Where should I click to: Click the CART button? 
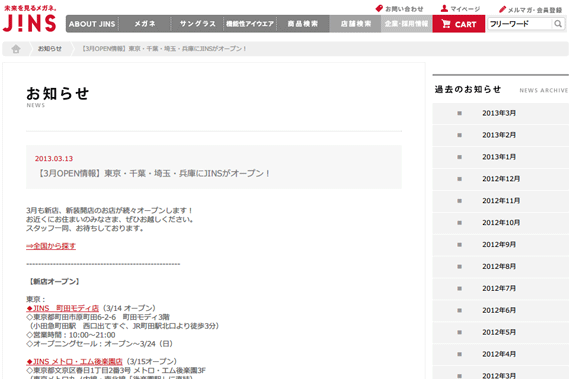coord(459,24)
